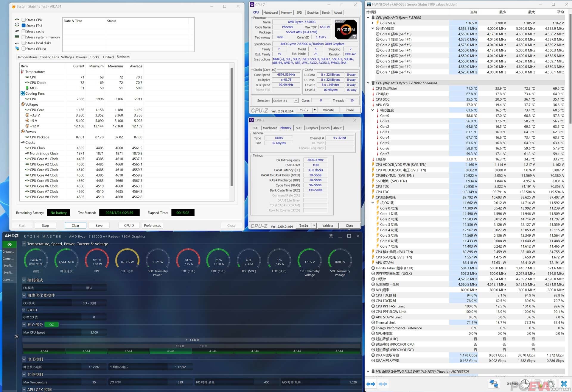This screenshot has height=392, width=572.
Task: Click the GPU icon beside Stress GPU(s)
Action: tap(17, 49)
